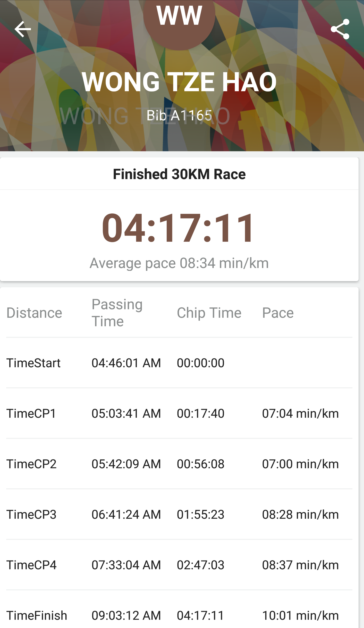Tap the Chip Time column header

[209, 313]
